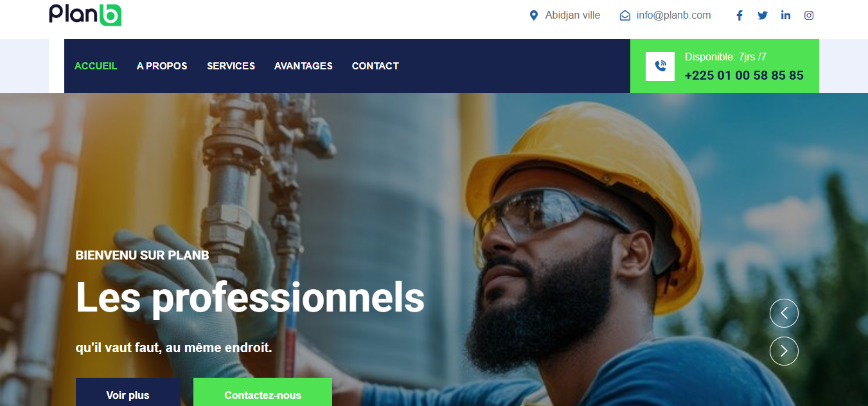The height and width of the screenshot is (406, 868).
Task: Advance to next slide with right arrow
Action: tap(784, 351)
